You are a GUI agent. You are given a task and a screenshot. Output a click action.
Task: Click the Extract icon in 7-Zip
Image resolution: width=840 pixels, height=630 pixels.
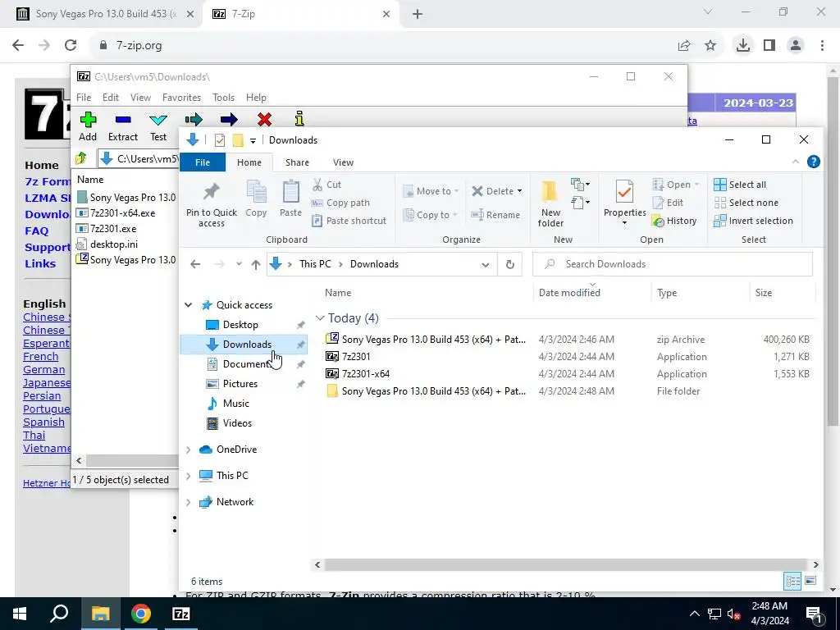[x=123, y=120]
